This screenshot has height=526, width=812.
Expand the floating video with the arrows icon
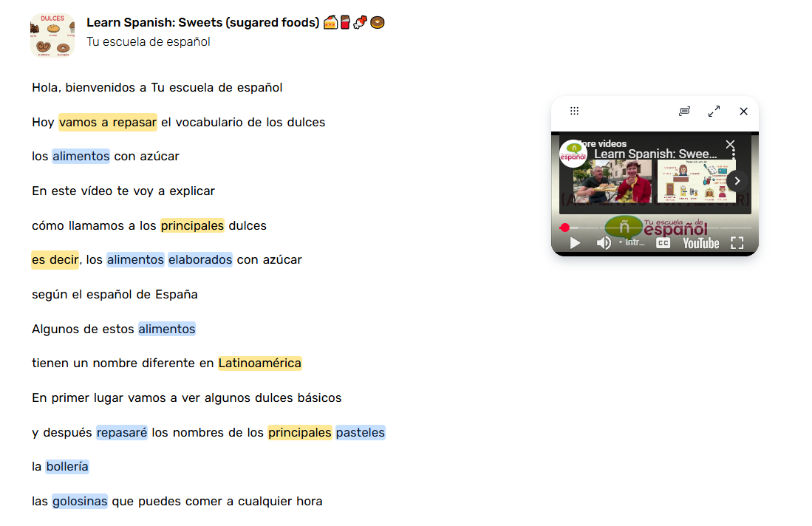point(714,112)
